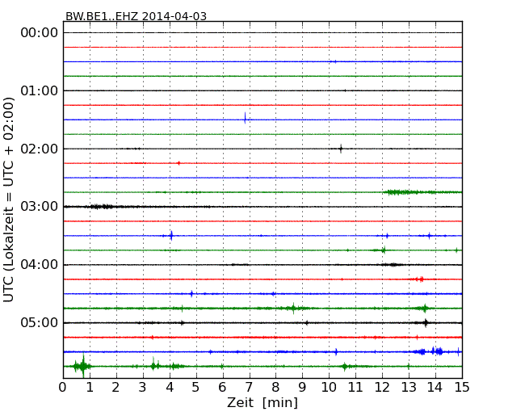Image resolution: width=525 pixels, height=420 pixels.
Task: Click the x-axis tick label 3
Action: pos(143,388)
